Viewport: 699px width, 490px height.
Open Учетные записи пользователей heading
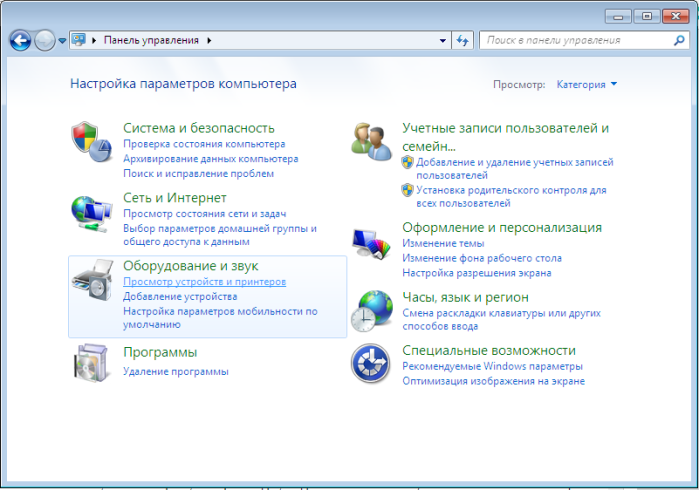[506, 137]
